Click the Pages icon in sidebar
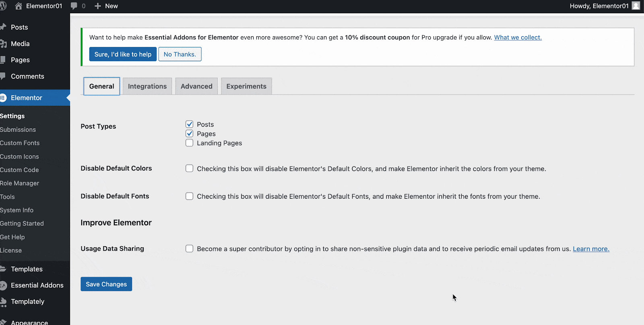 [3, 60]
